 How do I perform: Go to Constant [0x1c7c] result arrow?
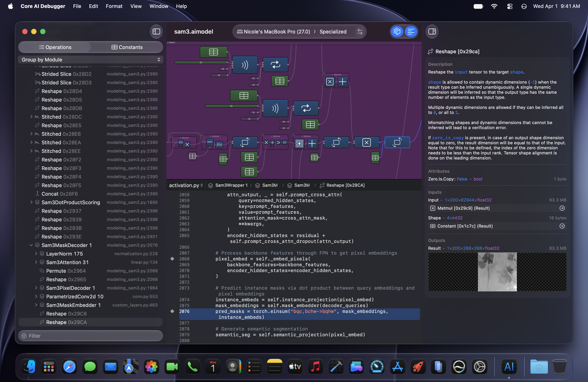click(562, 226)
